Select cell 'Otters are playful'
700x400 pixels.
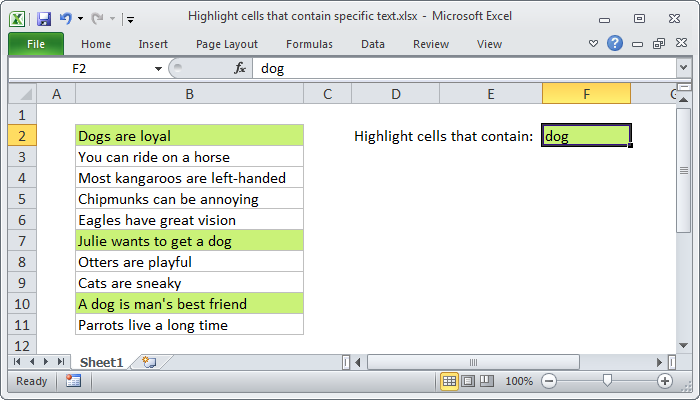click(189, 262)
